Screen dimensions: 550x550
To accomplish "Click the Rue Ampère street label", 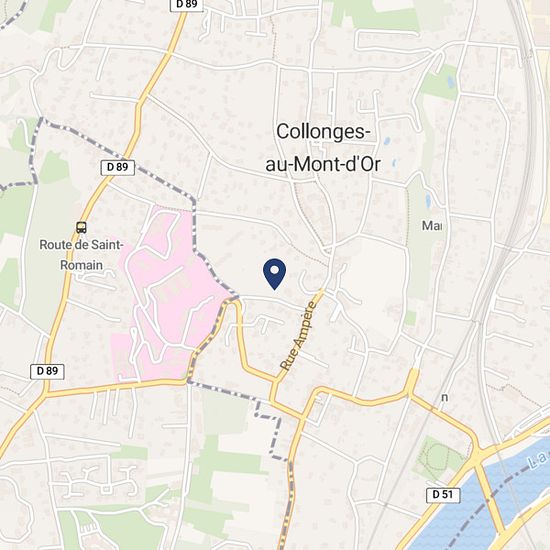I will pos(299,335).
